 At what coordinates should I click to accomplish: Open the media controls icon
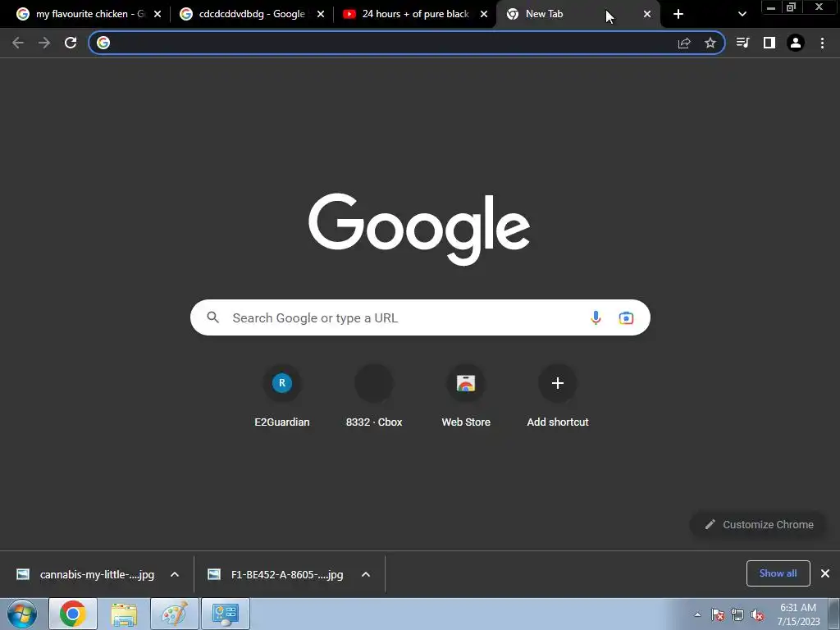(x=742, y=43)
